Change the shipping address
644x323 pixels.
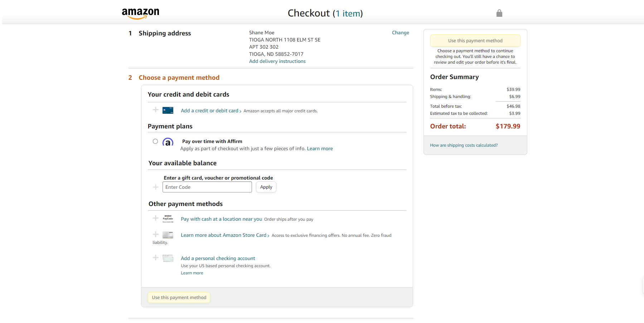click(401, 33)
